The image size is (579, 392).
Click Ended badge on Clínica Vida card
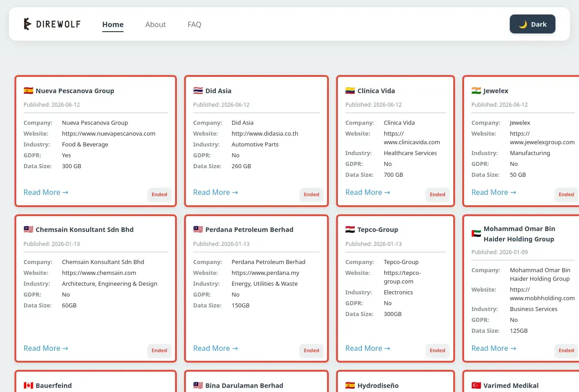pyautogui.click(x=437, y=194)
